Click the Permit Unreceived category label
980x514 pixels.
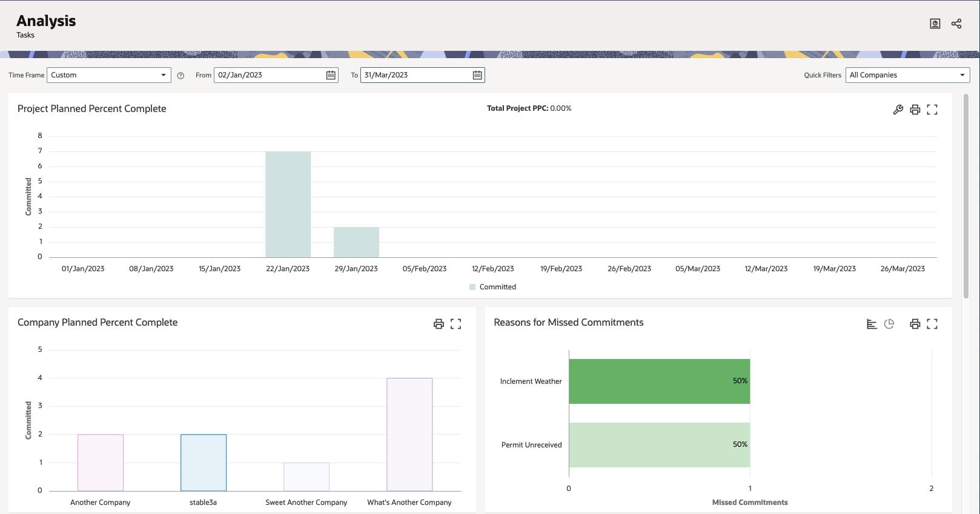531,445
